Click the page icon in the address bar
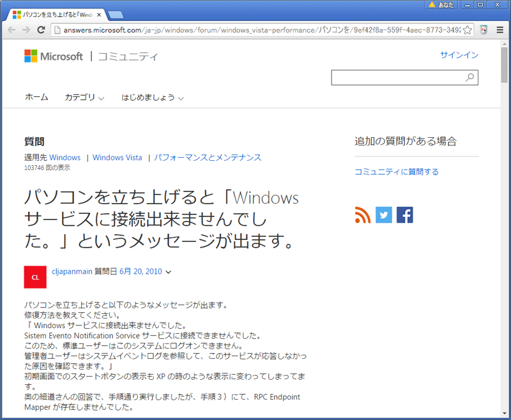This screenshot has height=420, width=511. [x=57, y=30]
